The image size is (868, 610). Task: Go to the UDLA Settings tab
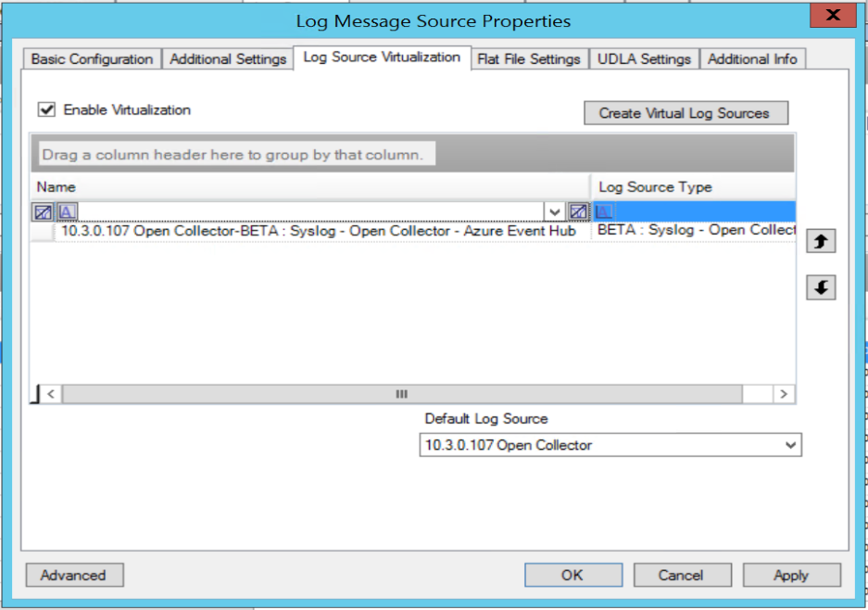click(644, 59)
